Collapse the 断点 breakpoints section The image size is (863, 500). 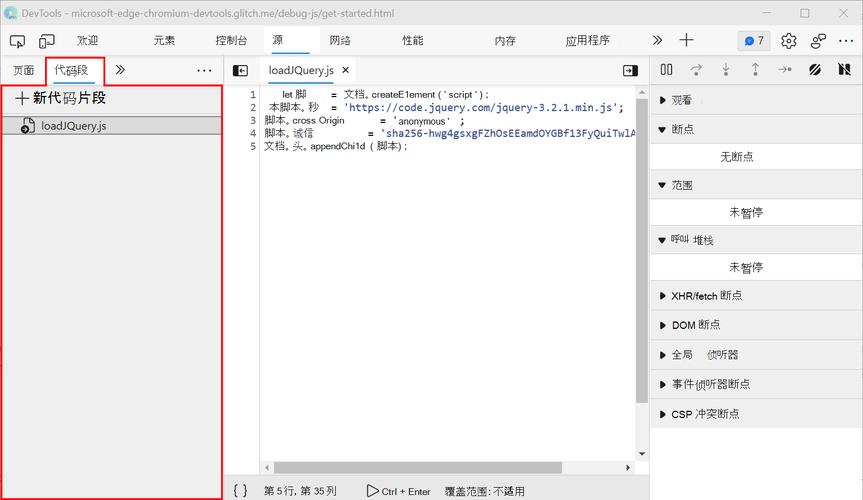685,130
